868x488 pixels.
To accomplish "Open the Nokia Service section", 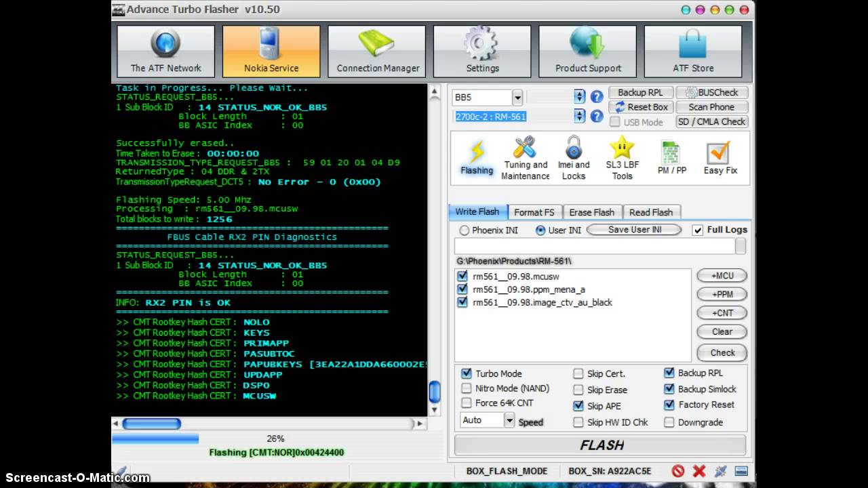I will (271, 52).
